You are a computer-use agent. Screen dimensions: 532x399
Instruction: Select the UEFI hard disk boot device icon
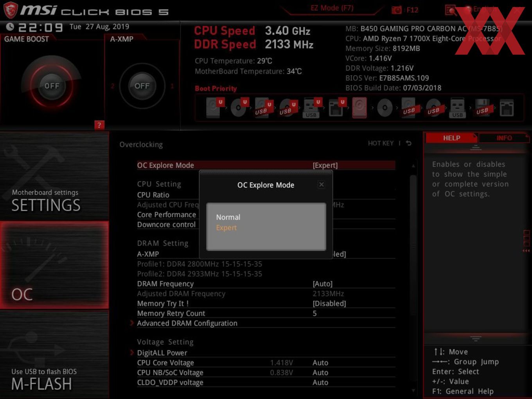(214, 108)
